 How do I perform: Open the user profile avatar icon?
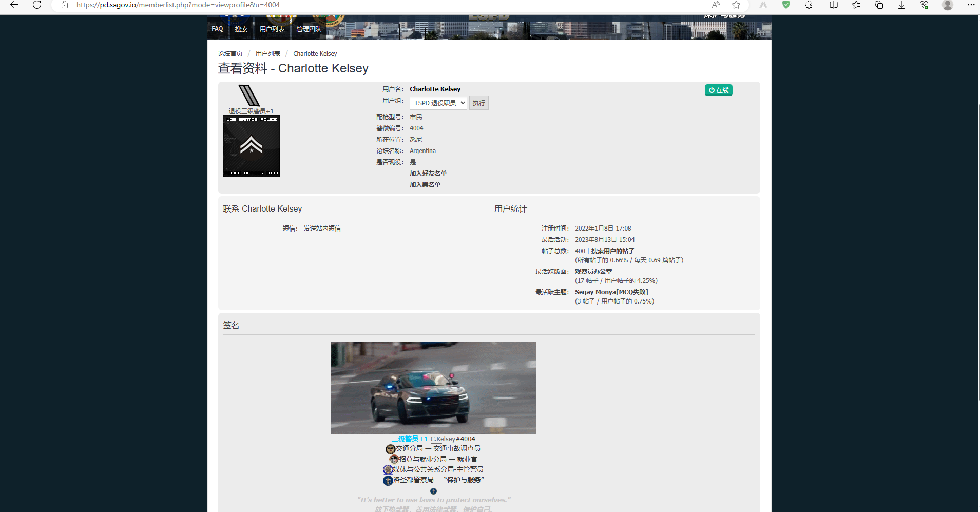pyautogui.click(x=948, y=5)
